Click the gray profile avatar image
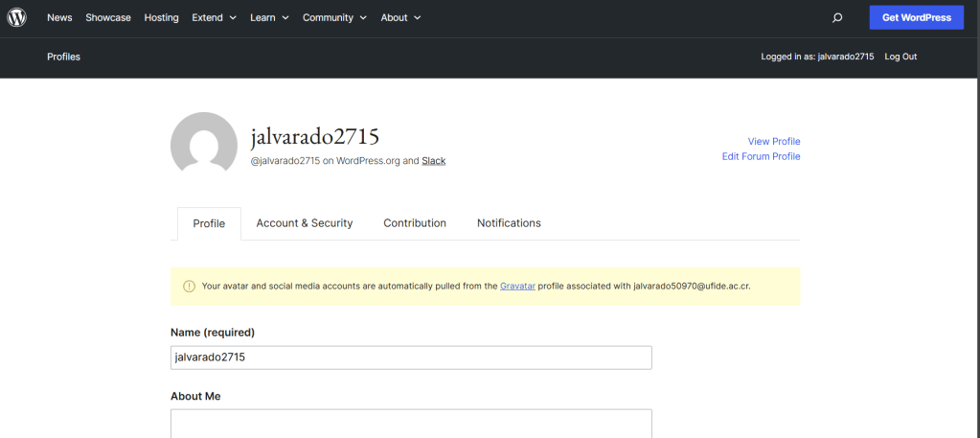 click(x=204, y=146)
